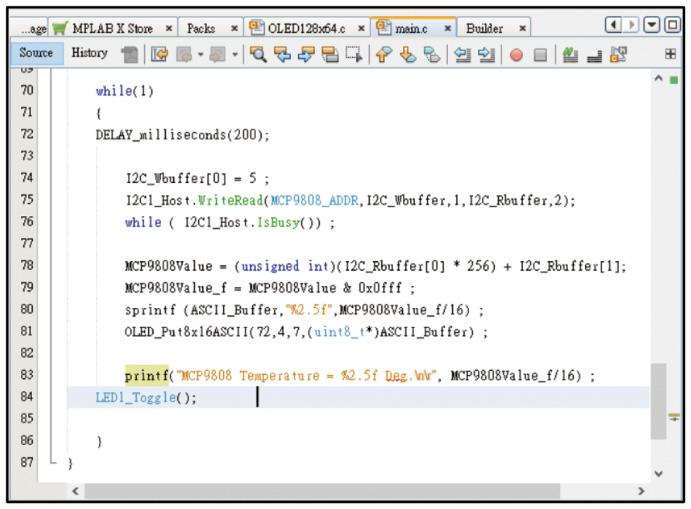This screenshot has width=691, height=509.
Task: Close the Packs tab
Action: pos(234,29)
